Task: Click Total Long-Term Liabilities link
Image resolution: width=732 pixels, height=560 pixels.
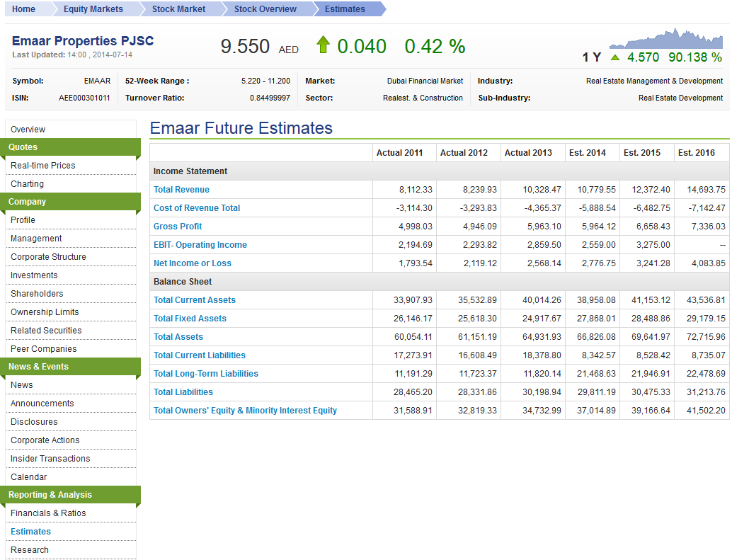Action: (x=206, y=374)
